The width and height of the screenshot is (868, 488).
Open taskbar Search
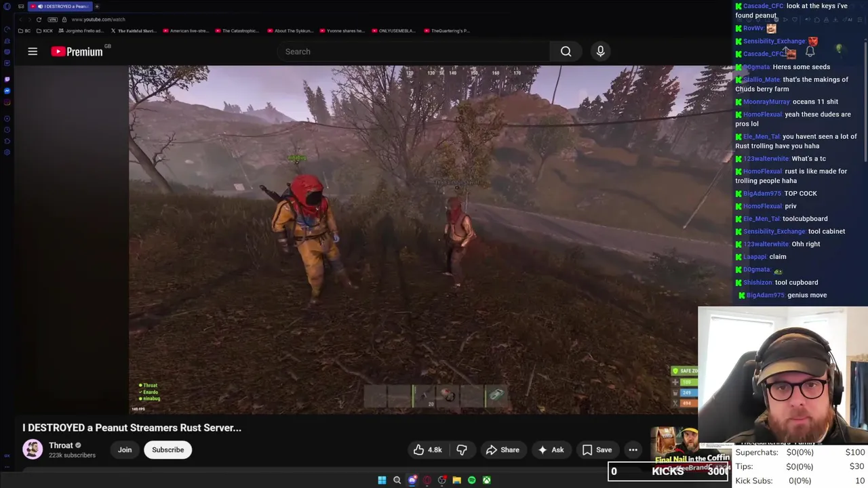(397, 480)
